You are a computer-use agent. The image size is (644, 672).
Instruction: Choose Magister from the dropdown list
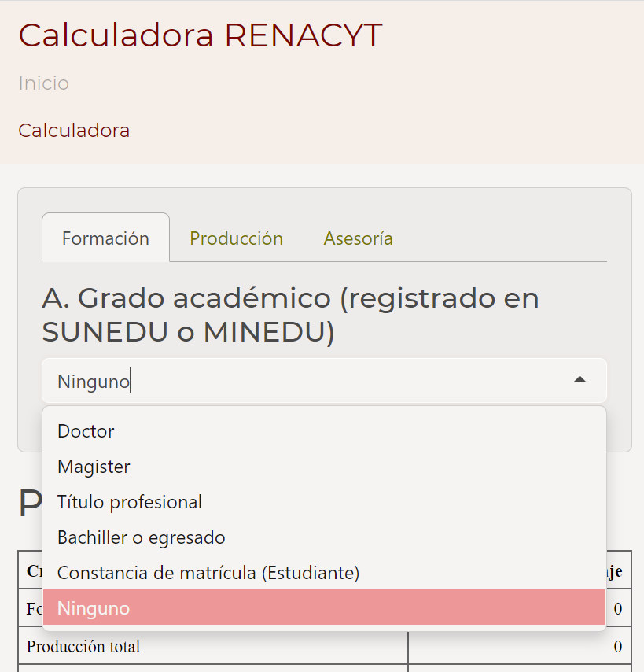tap(324, 467)
